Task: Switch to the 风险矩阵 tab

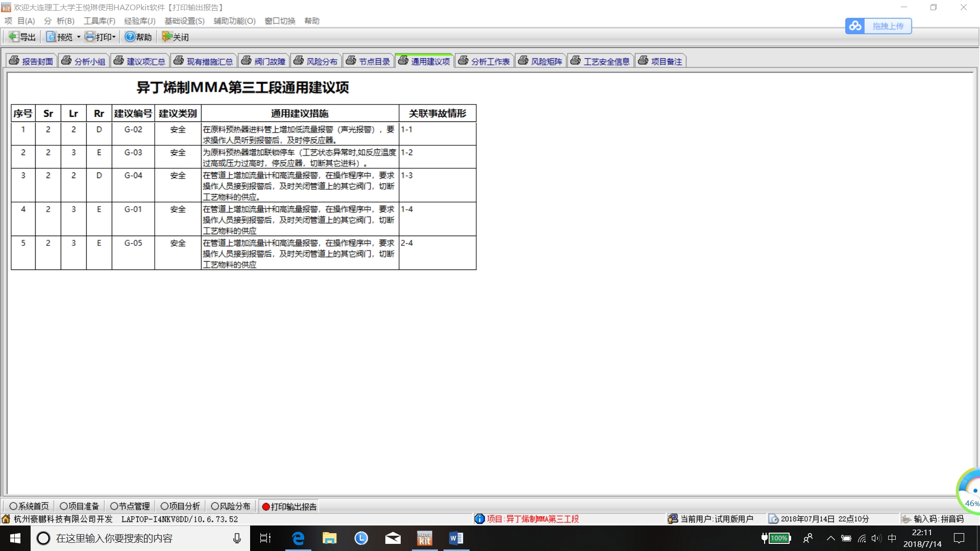Action: coord(541,61)
